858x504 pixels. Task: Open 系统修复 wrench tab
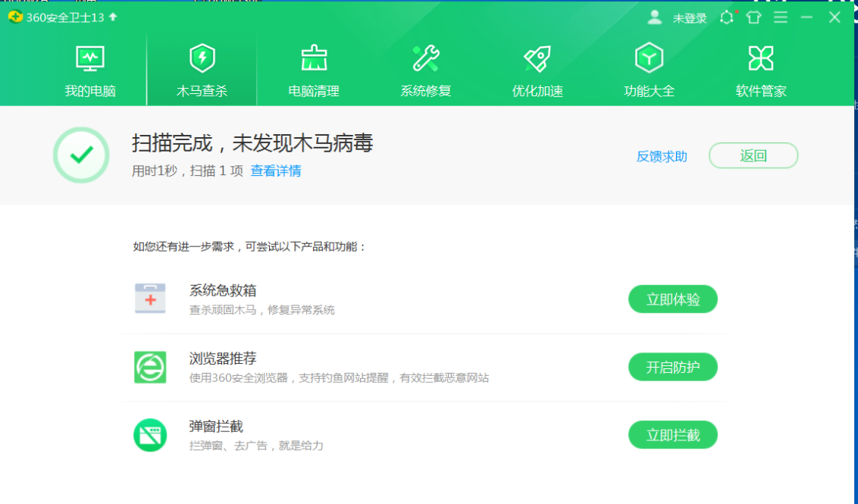pyautogui.click(x=426, y=70)
